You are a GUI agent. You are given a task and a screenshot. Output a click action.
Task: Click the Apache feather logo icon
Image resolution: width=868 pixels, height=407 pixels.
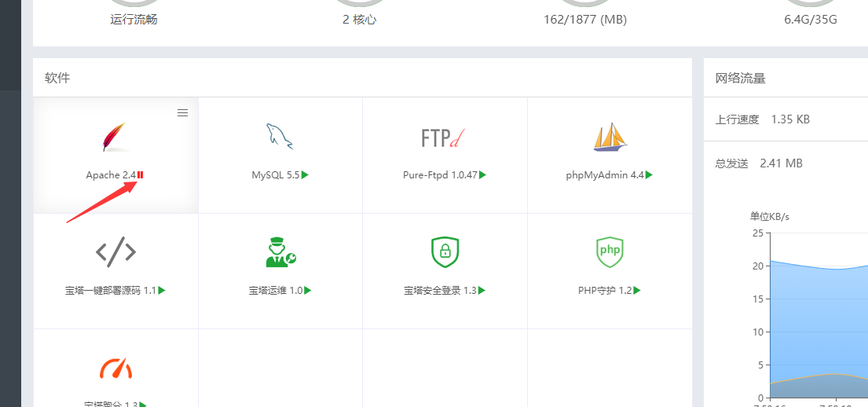[115, 137]
